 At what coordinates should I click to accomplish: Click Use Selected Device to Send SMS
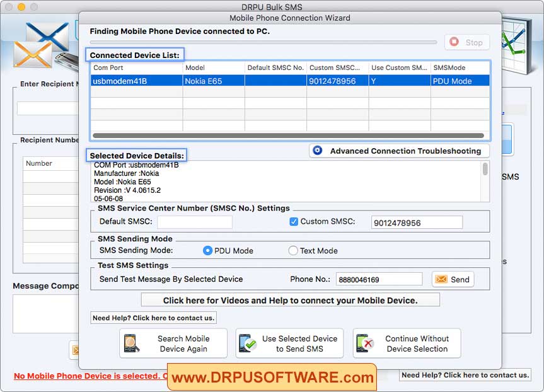(289, 343)
